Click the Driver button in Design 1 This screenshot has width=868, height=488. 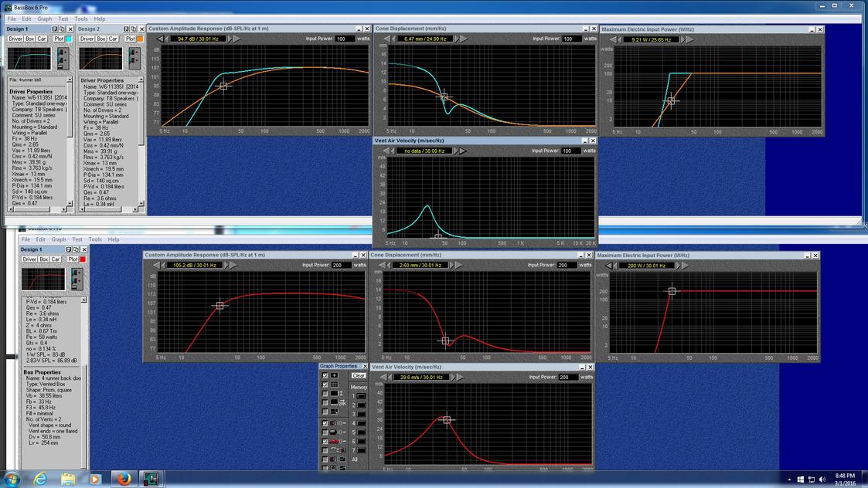pos(15,39)
